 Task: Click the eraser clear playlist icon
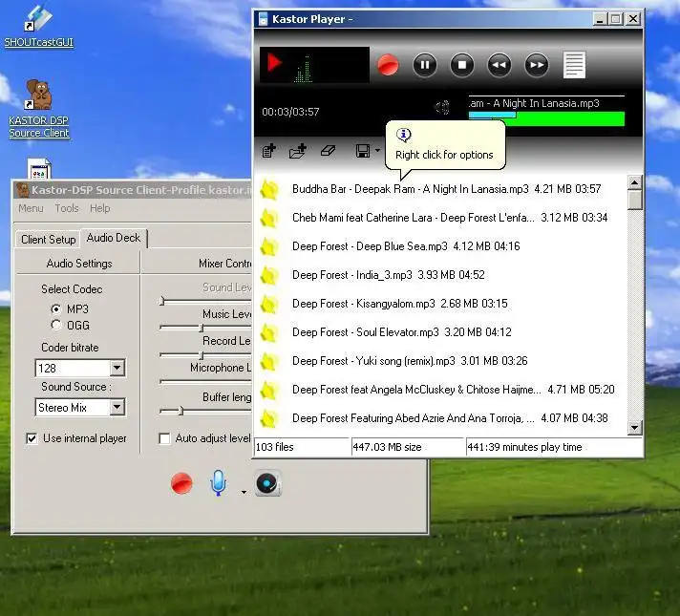point(328,151)
